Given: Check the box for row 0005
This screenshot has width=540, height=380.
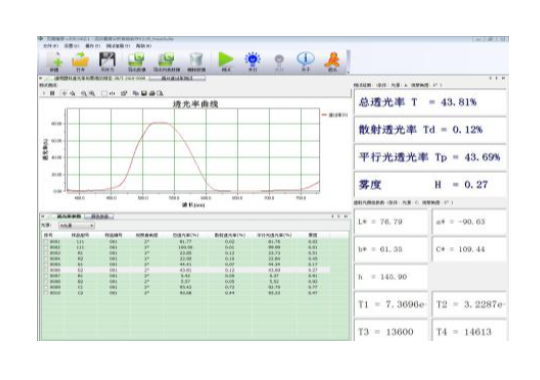Looking at the screenshot, I should point(46,264).
